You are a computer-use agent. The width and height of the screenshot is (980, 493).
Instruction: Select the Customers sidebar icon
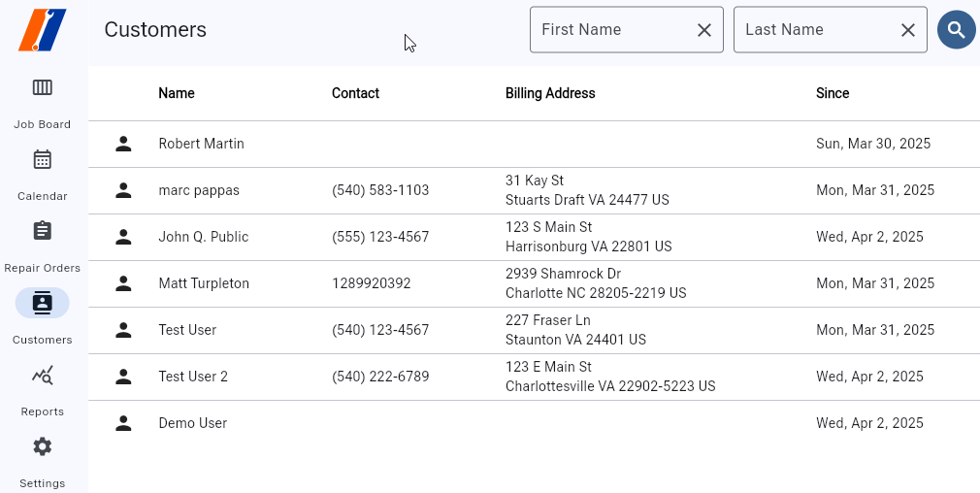(42, 303)
